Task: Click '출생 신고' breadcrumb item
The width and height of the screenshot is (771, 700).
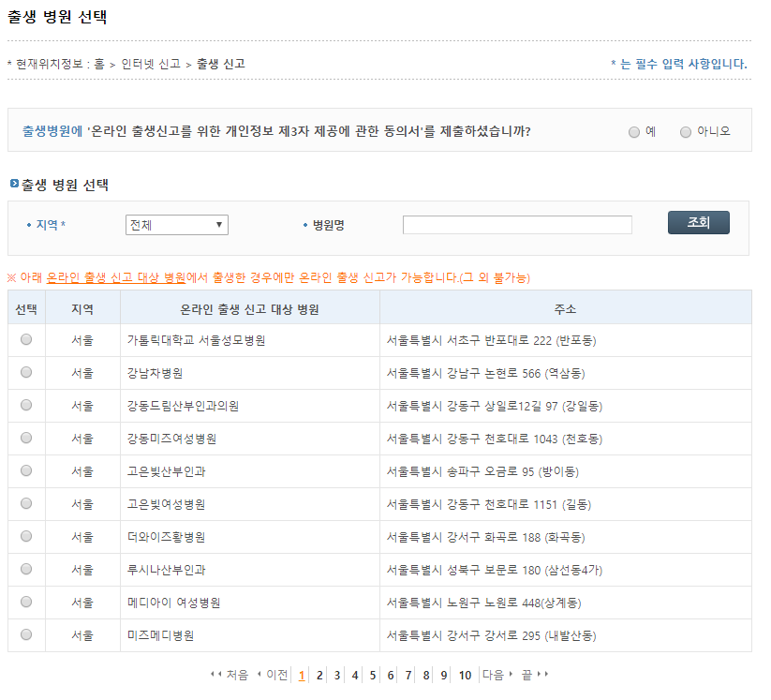Action: click(x=221, y=64)
